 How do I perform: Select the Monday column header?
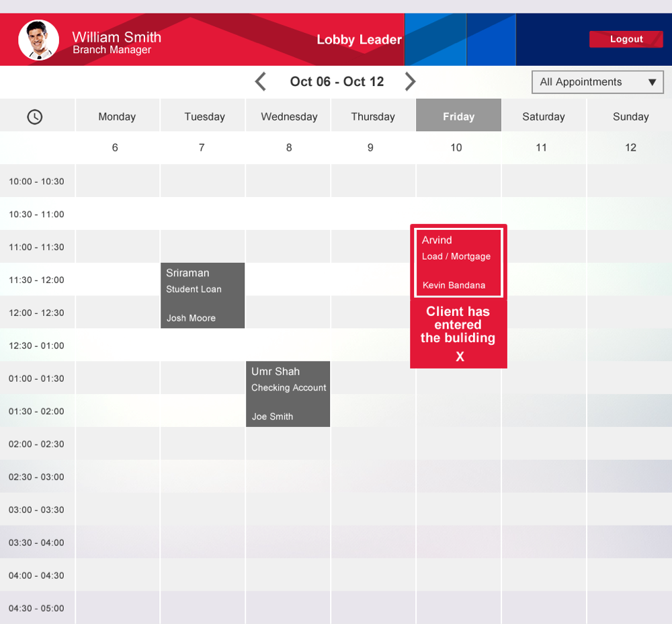pos(117,116)
